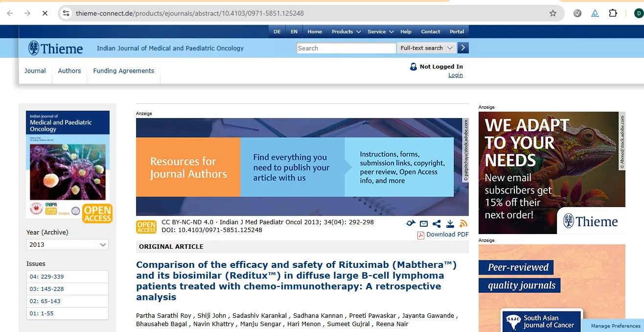644x332 pixels.
Task: Select the Journal tab
Action: (x=35, y=71)
